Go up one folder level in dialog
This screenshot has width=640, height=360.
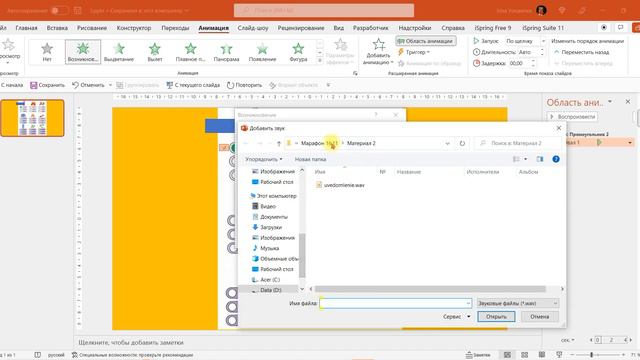point(279,143)
